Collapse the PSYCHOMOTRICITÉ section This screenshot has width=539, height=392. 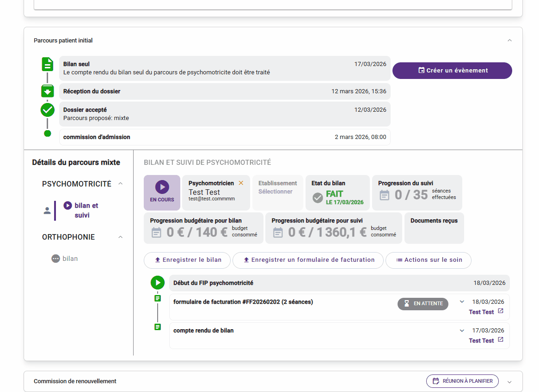tap(121, 184)
